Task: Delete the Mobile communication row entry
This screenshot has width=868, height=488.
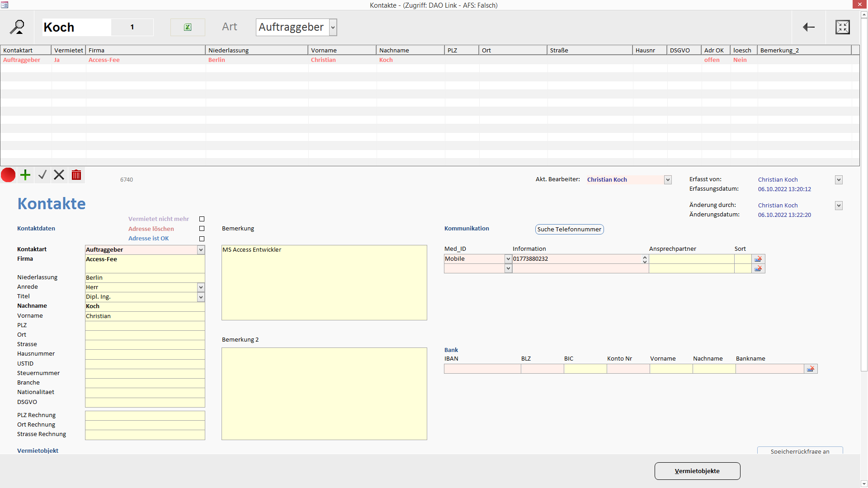Action: click(758, 259)
